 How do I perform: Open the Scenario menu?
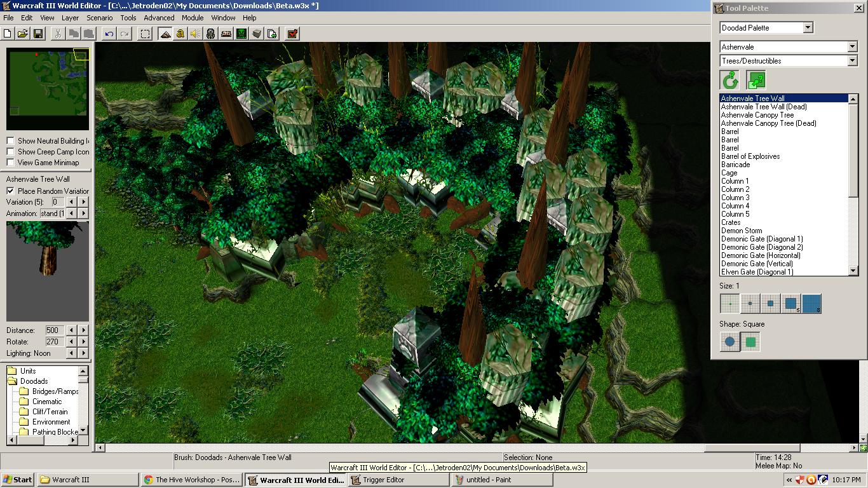100,18
